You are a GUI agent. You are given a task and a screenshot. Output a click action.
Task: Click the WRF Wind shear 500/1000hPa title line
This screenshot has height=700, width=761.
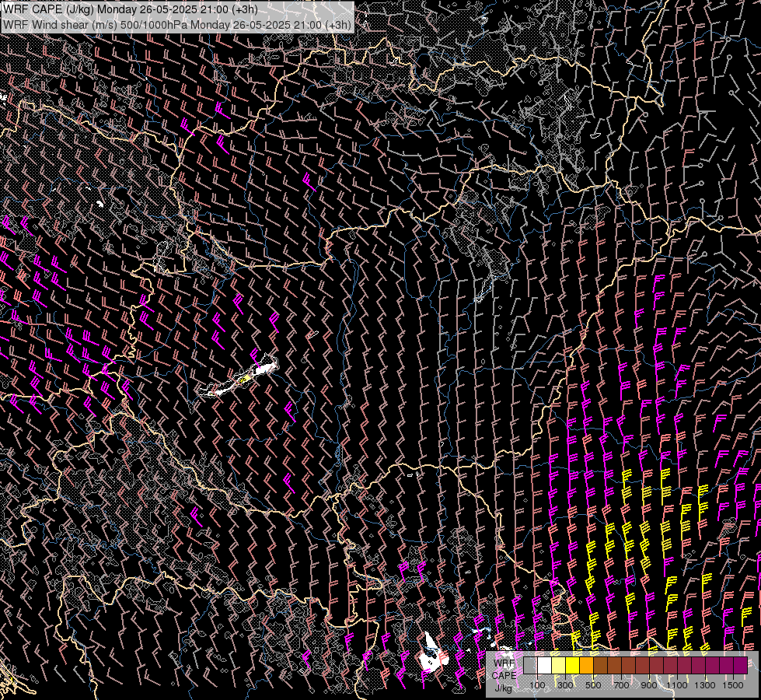pyautogui.click(x=177, y=24)
